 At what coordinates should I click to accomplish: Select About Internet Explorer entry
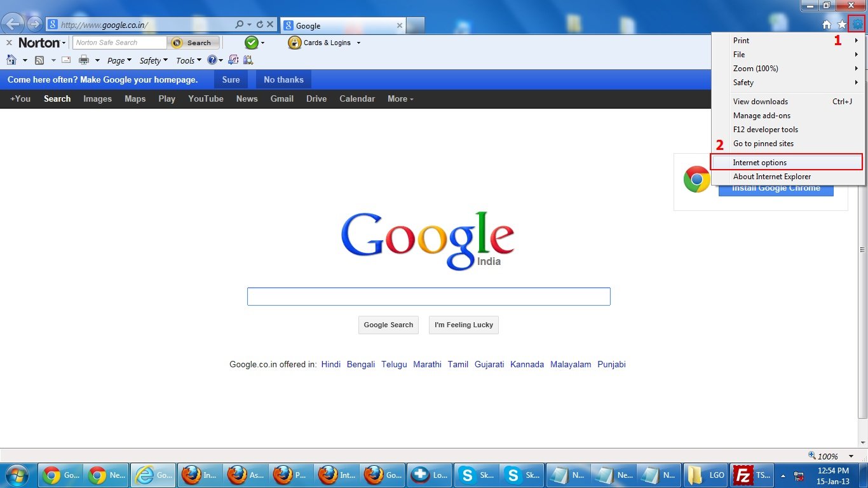coord(788,177)
